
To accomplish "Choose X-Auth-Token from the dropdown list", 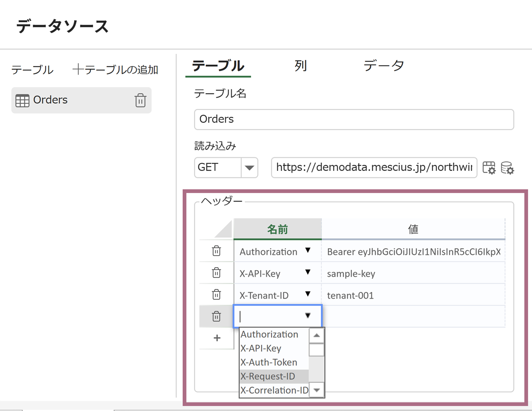I will coord(274,363).
